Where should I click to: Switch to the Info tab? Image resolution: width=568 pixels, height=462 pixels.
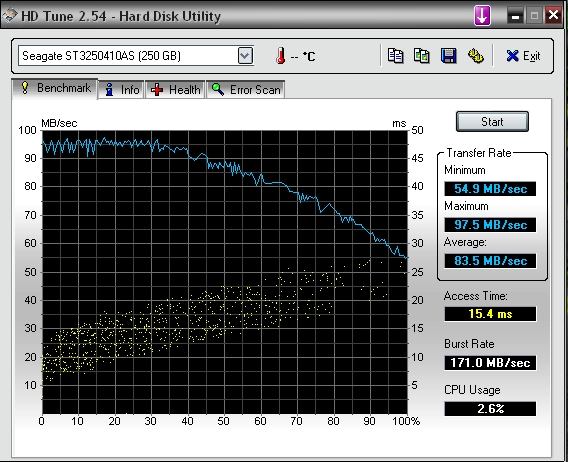point(122,90)
